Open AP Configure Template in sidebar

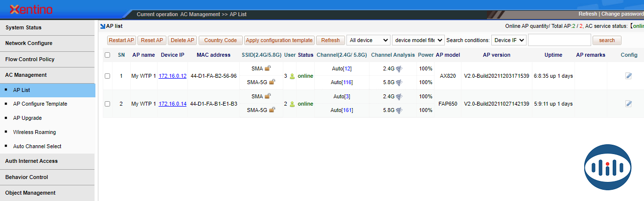pos(40,104)
